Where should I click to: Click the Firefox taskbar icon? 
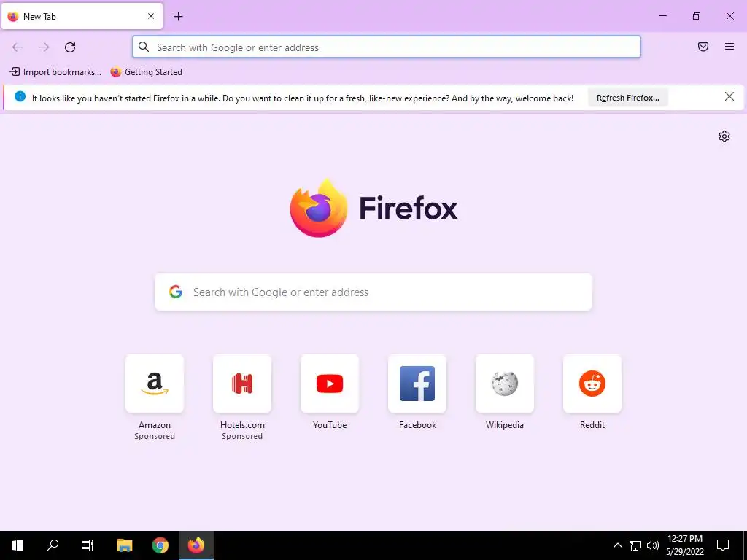click(x=196, y=545)
